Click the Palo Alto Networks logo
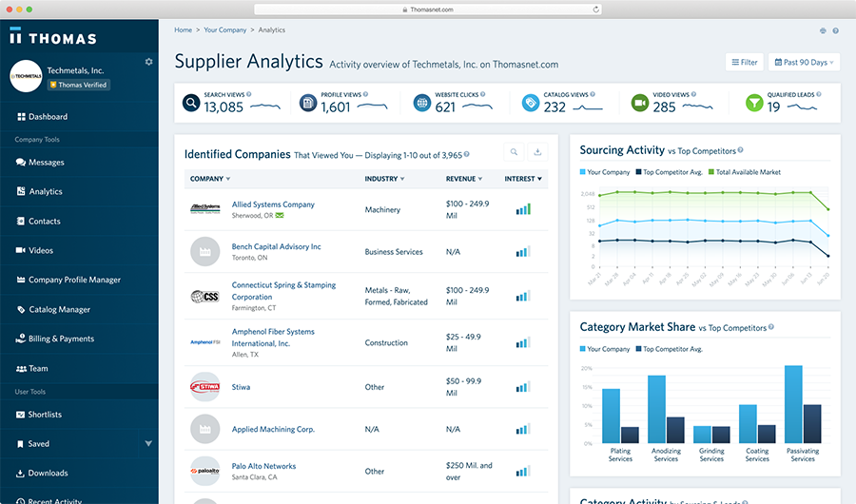Screen dimensions: 856x504 click(205, 471)
